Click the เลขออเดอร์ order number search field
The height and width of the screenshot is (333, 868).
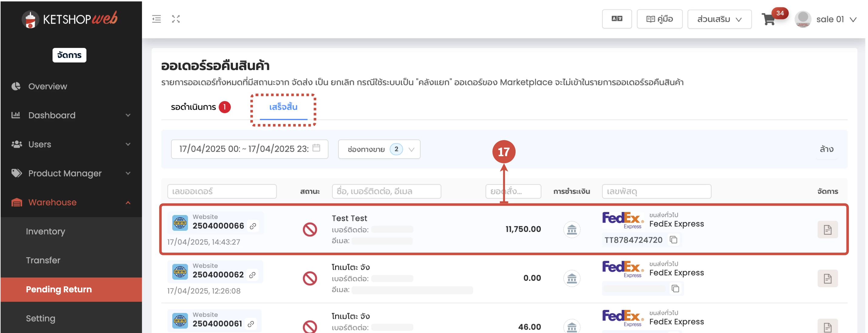pos(222,191)
